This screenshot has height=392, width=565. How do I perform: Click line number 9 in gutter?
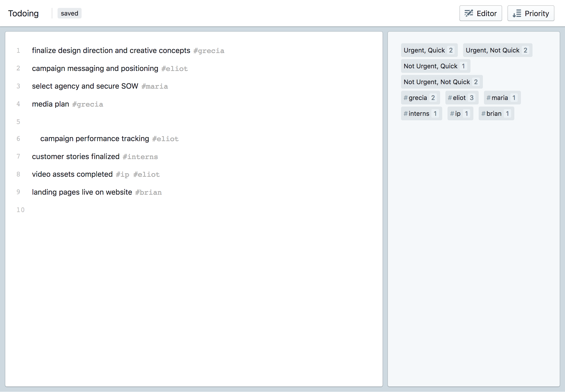pyautogui.click(x=18, y=192)
